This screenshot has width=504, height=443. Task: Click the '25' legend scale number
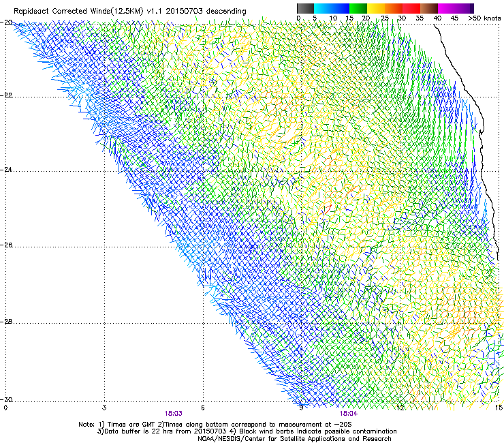(x=385, y=18)
